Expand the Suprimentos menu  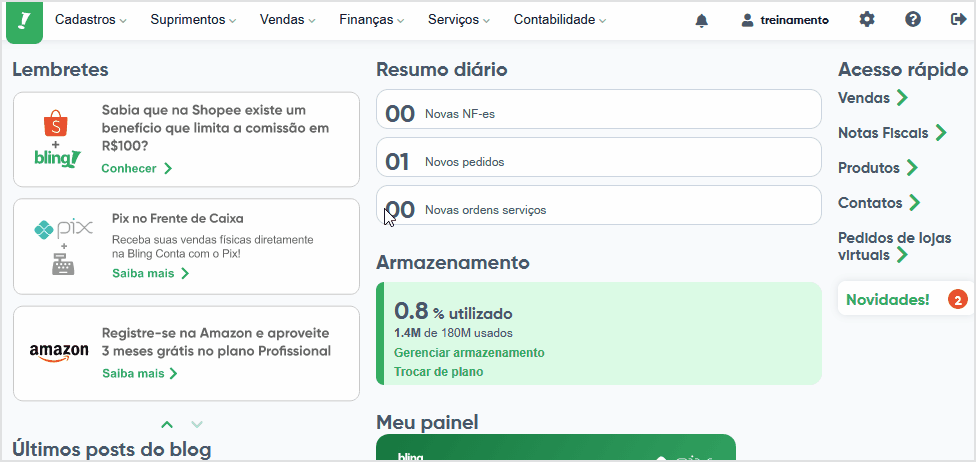194,20
